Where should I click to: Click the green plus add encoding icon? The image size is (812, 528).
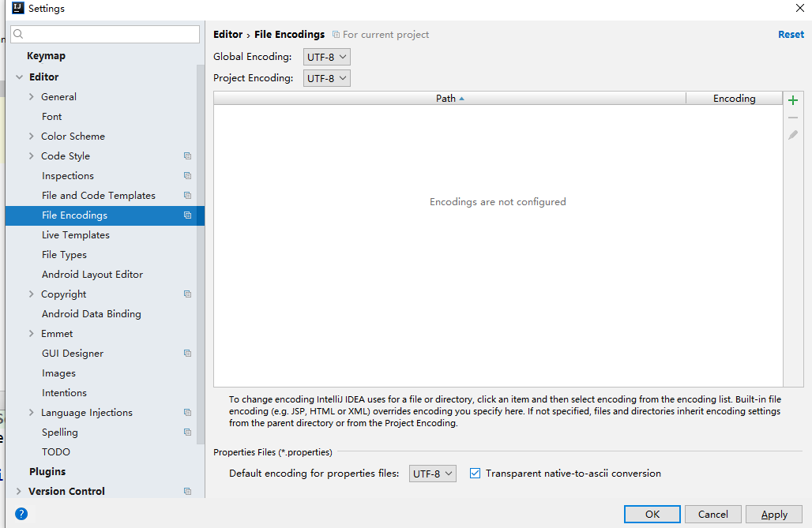793,100
